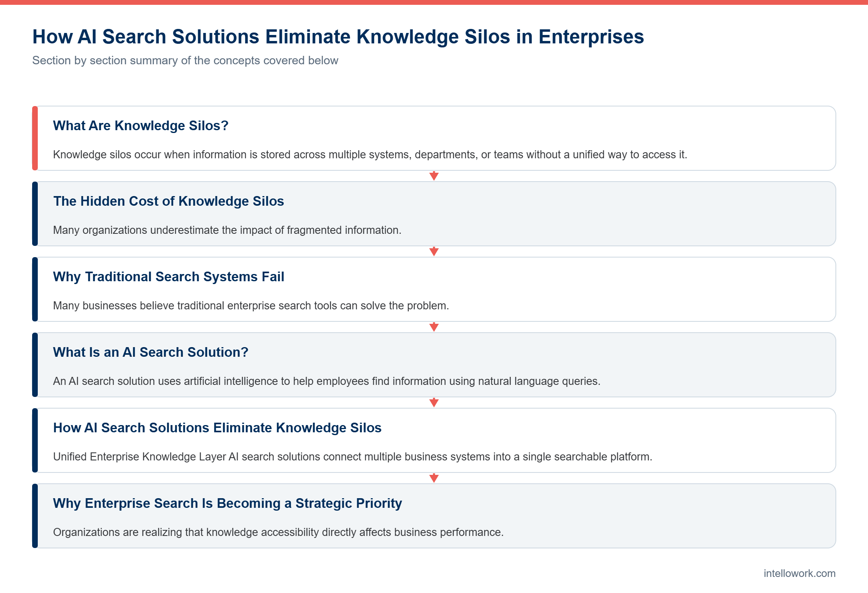Select 'The Hidden Cost of Knowledge Silos' heading
Screen dimensions: 868x593
click(x=168, y=201)
